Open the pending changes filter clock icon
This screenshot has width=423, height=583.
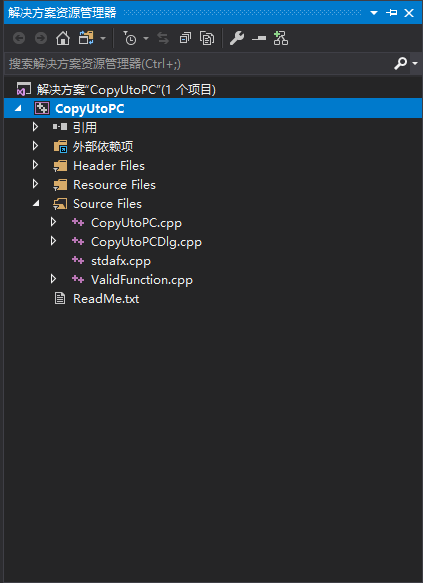[129, 38]
